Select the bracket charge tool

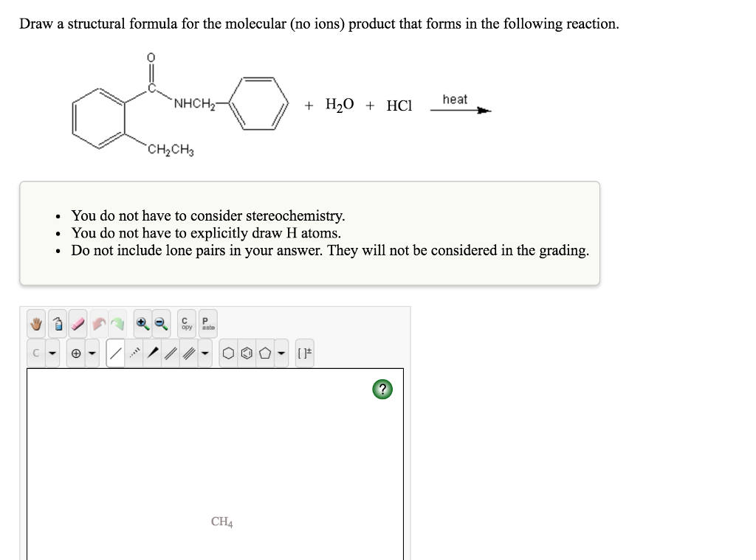click(305, 353)
